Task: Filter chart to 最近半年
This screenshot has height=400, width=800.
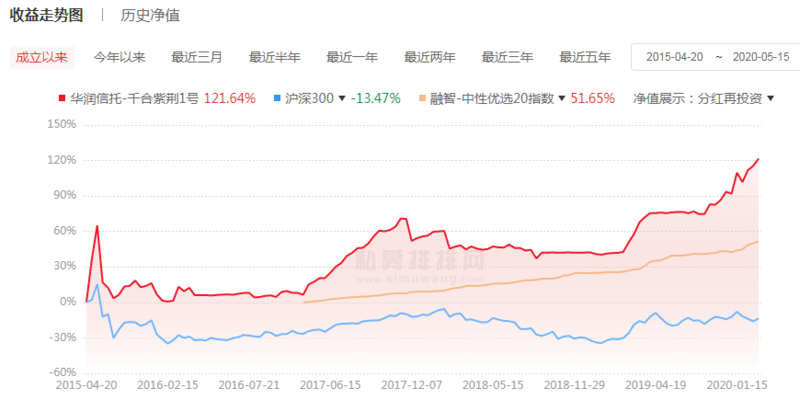Action: point(275,57)
